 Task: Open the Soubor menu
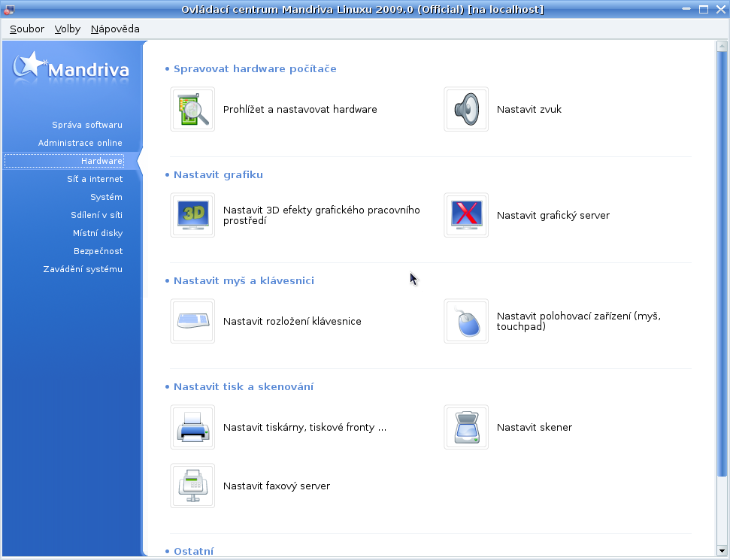[x=27, y=29]
